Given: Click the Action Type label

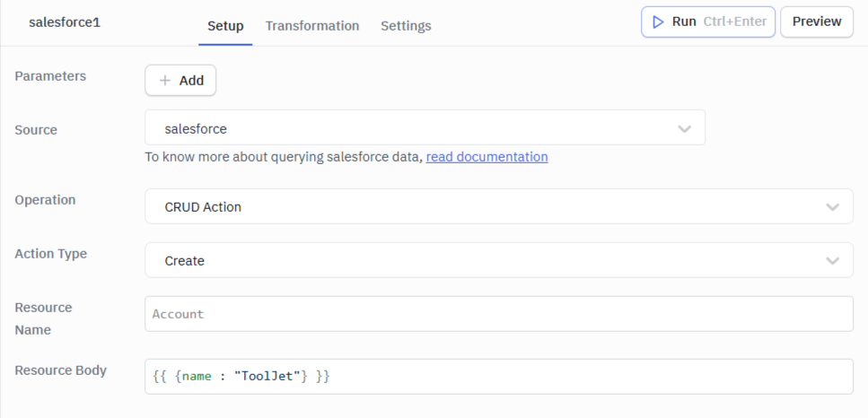Looking at the screenshot, I should pos(50,254).
